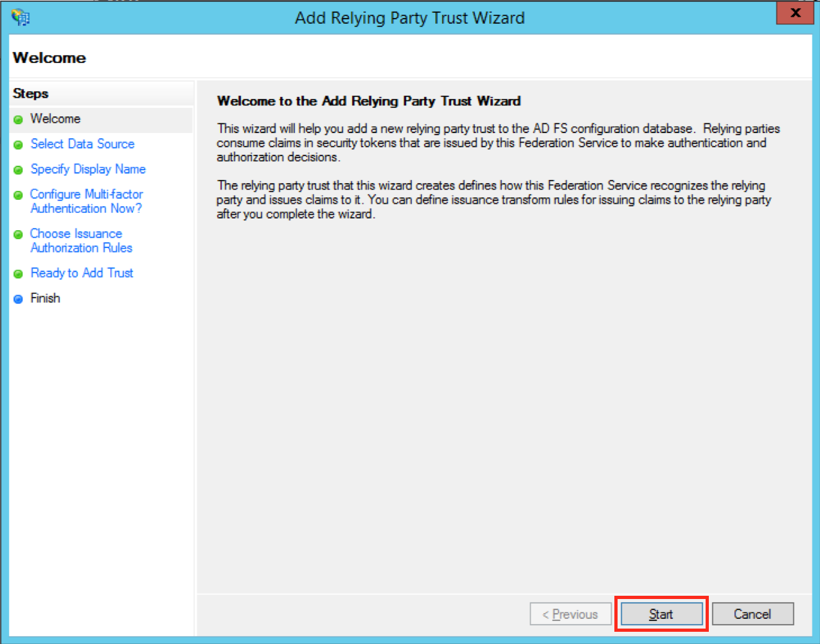Image resolution: width=820 pixels, height=644 pixels.
Task: Go to the Select Data Source step
Action: coord(82,144)
